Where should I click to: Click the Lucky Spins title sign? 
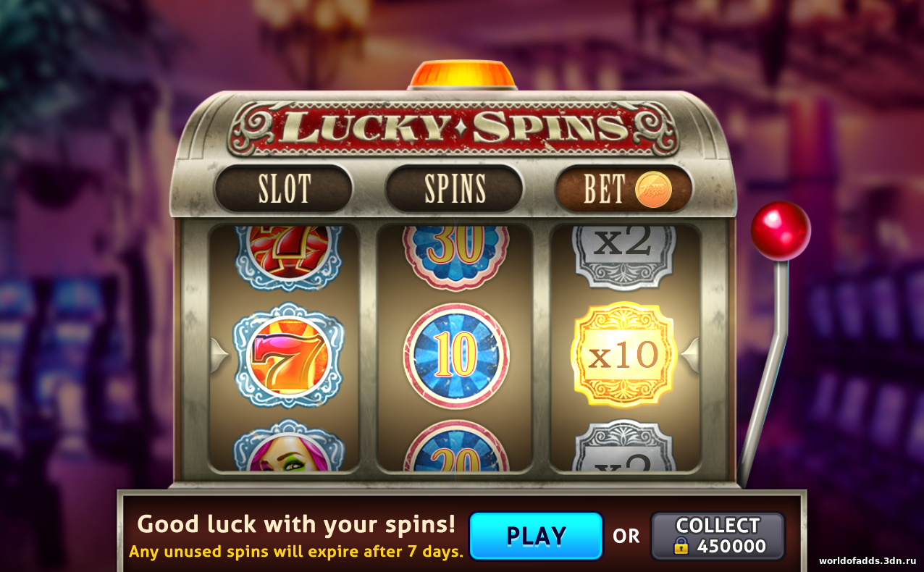[454, 129]
